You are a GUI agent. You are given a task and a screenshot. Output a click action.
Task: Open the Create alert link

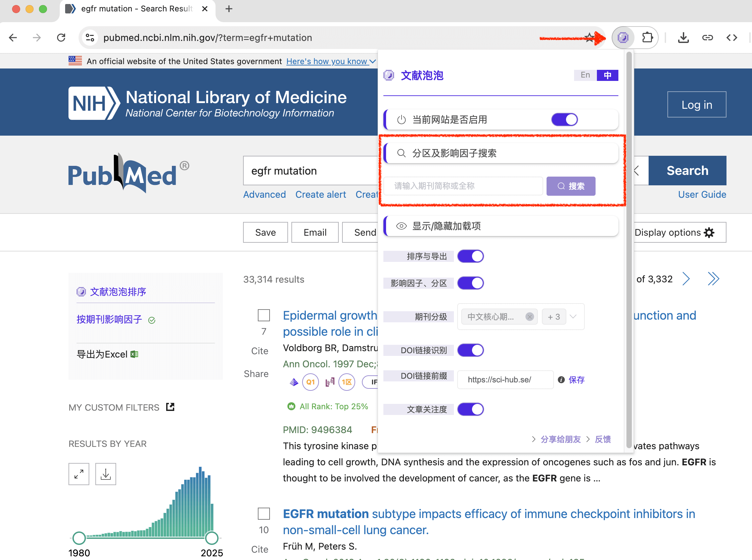(x=321, y=194)
